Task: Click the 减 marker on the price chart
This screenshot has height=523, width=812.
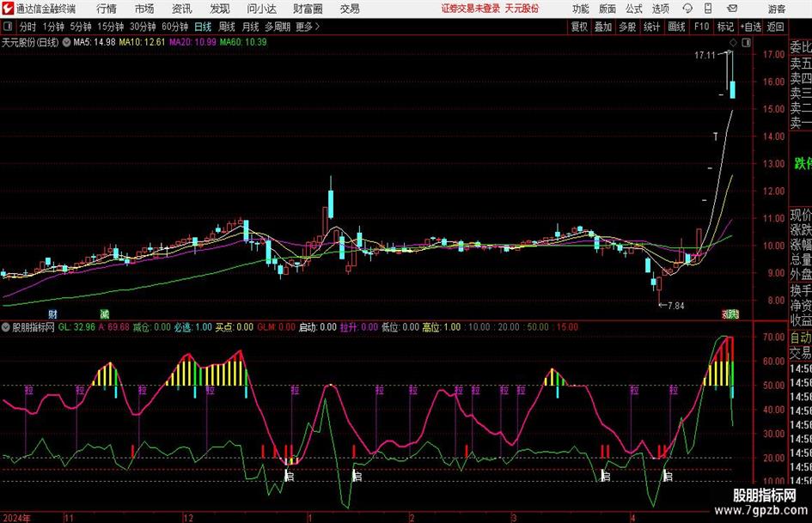Action: pyautogui.click(x=105, y=314)
